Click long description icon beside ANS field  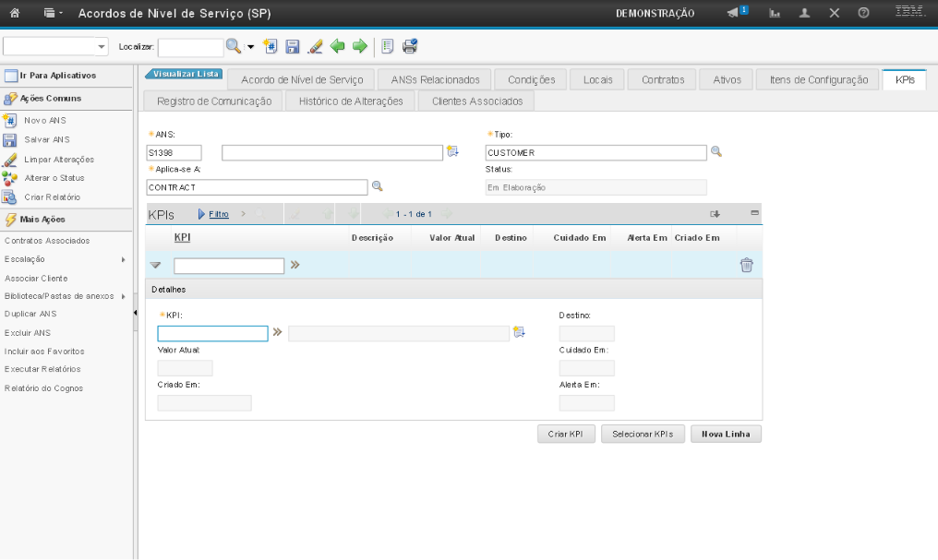452,152
